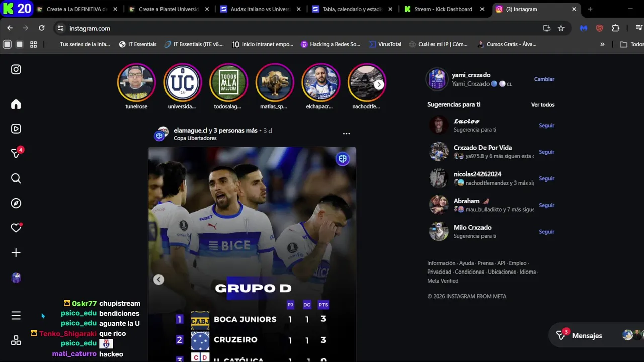The image size is (644, 362).
Task: Close the Instagram tab
Action: [x=574, y=9]
